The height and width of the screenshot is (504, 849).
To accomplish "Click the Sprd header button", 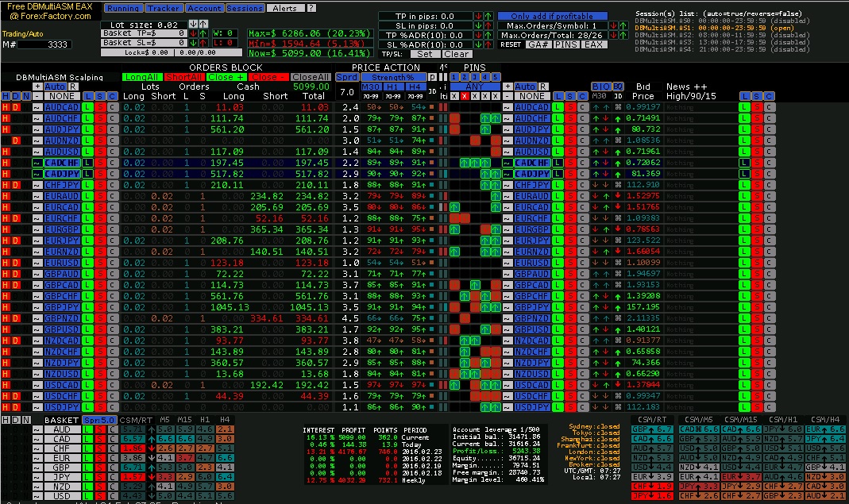I will click(346, 77).
